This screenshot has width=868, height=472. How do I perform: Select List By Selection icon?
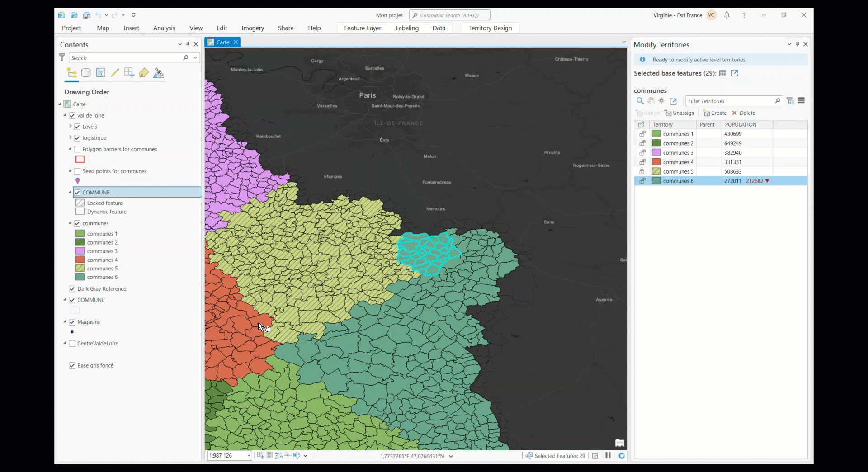(100, 73)
